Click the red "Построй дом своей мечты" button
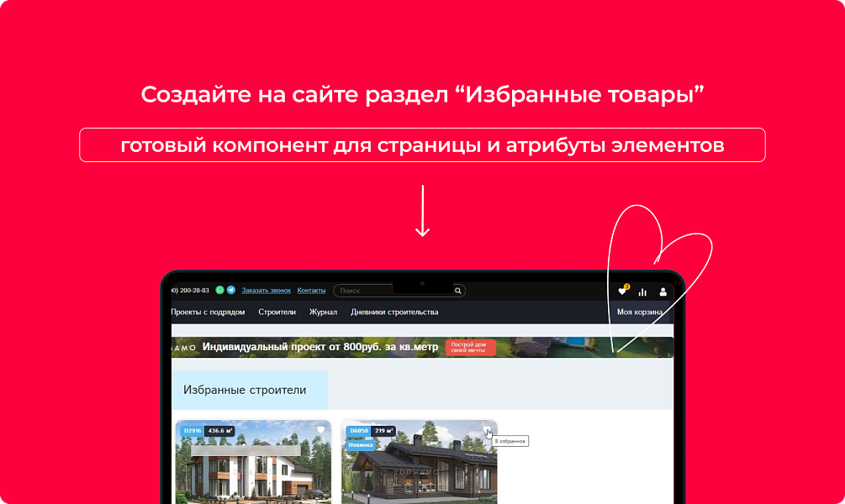Viewport: 845px width, 504px height. (x=470, y=347)
